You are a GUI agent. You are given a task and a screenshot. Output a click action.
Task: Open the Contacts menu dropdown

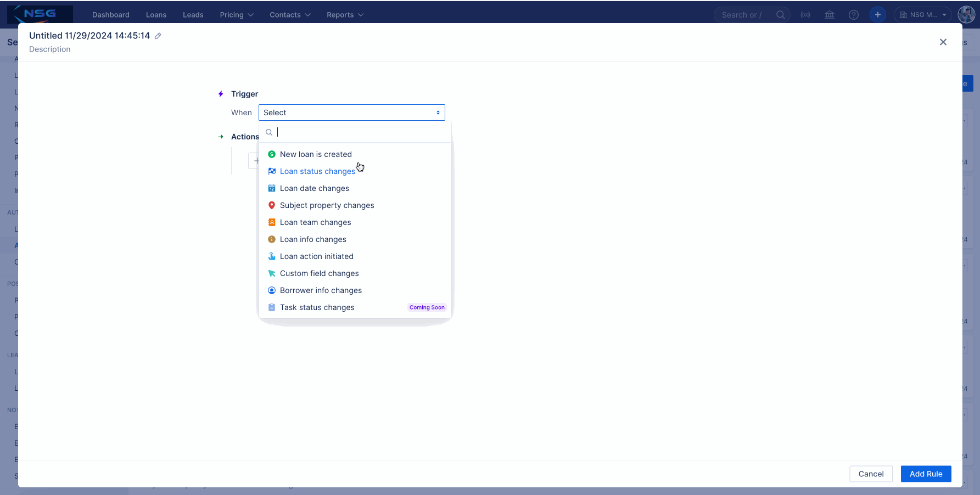pyautogui.click(x=290, y=15)
